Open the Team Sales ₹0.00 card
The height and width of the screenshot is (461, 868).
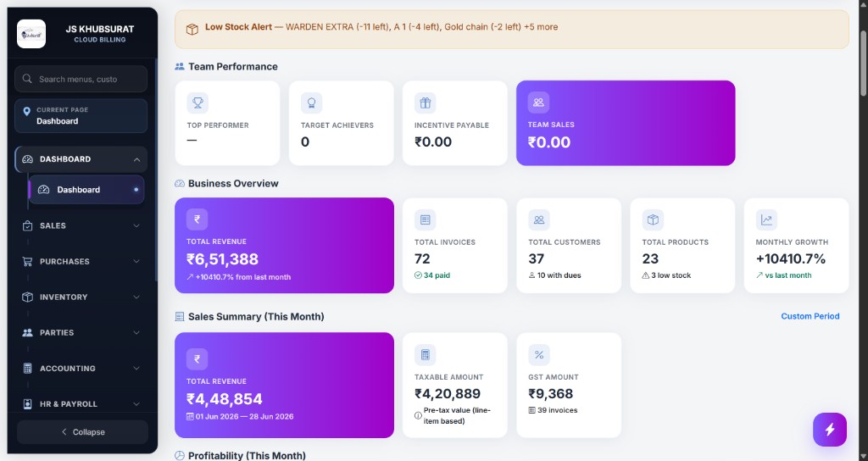pos(626,123)
